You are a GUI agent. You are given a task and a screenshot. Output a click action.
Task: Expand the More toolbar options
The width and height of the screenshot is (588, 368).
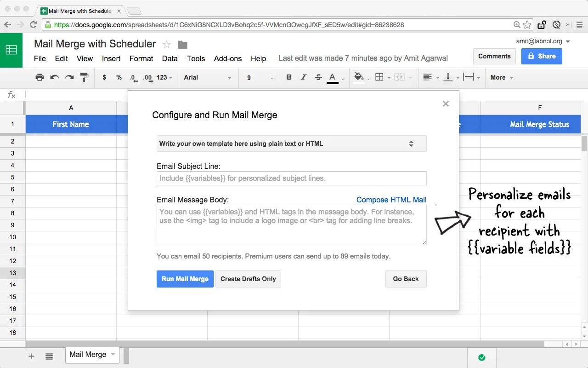(x=502, y=77)
